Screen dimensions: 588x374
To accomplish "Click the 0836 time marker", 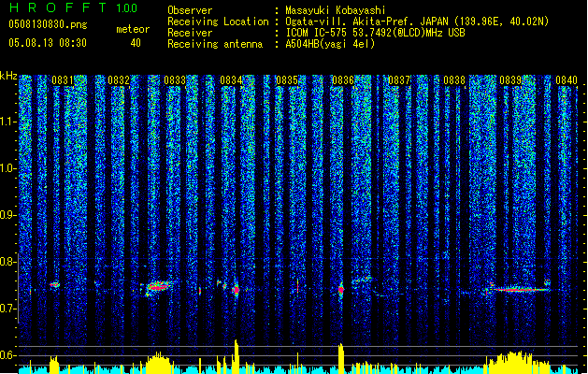I will pos(343,80).
